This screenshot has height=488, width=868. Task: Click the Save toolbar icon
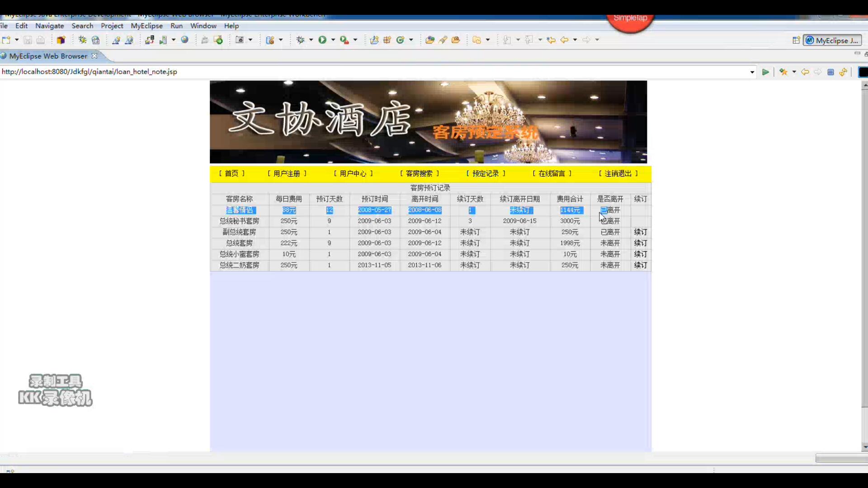[x=28, y=40]
